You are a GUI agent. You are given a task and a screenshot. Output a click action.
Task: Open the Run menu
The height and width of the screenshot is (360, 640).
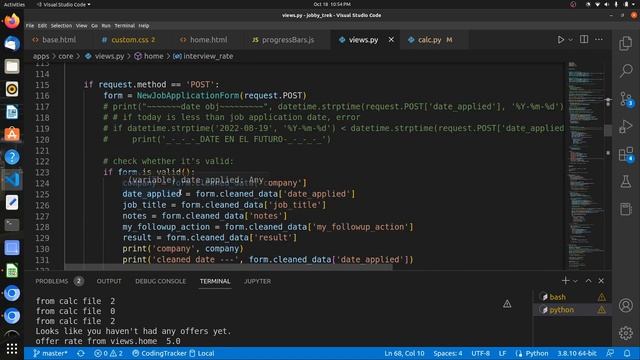tap(106, 25)
